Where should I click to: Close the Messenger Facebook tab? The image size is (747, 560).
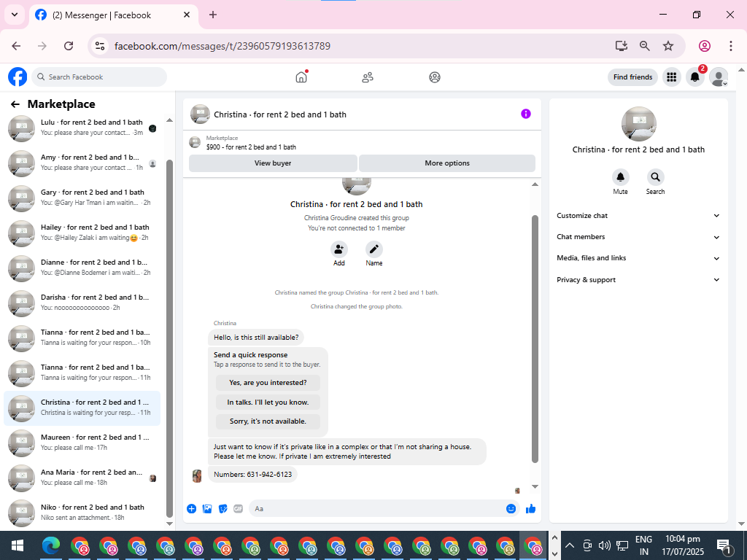coord(187,15)
